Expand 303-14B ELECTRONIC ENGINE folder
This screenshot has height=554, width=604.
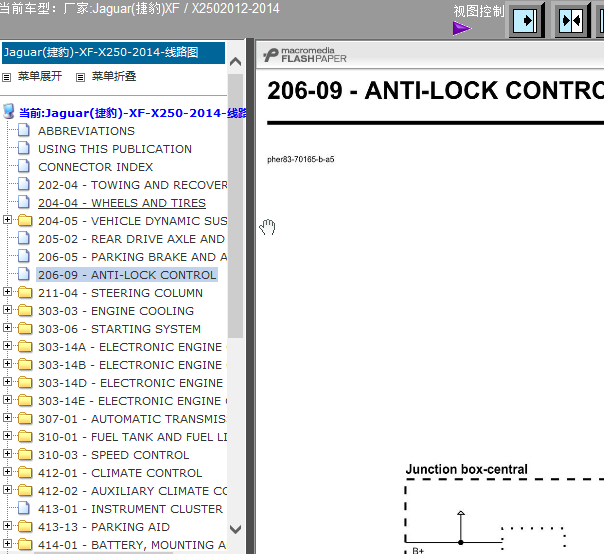click(x=7, y=364)
